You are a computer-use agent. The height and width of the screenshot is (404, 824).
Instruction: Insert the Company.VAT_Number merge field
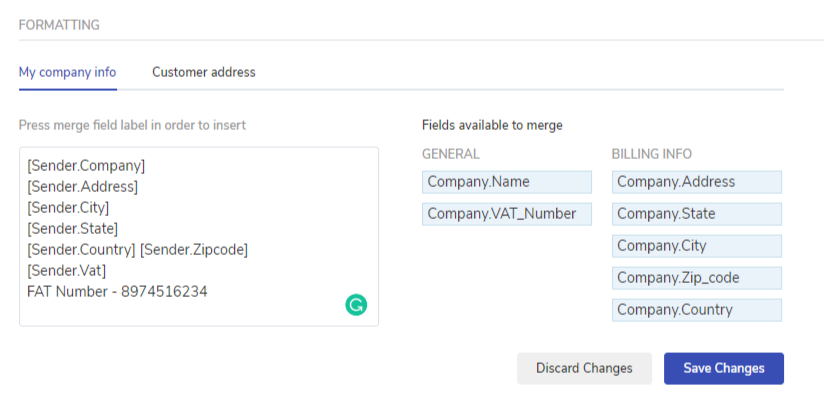click(x=506, y=214)
